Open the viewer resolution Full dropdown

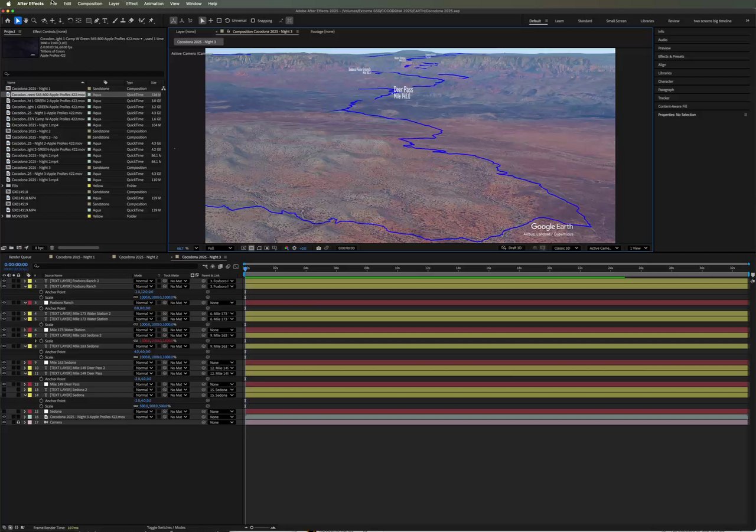point(219,248)
